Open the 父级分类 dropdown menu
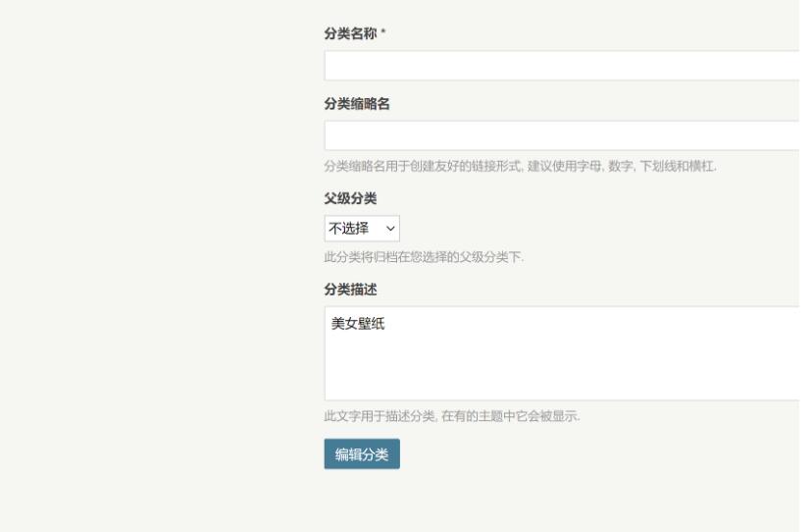 (x=362, y=229)
